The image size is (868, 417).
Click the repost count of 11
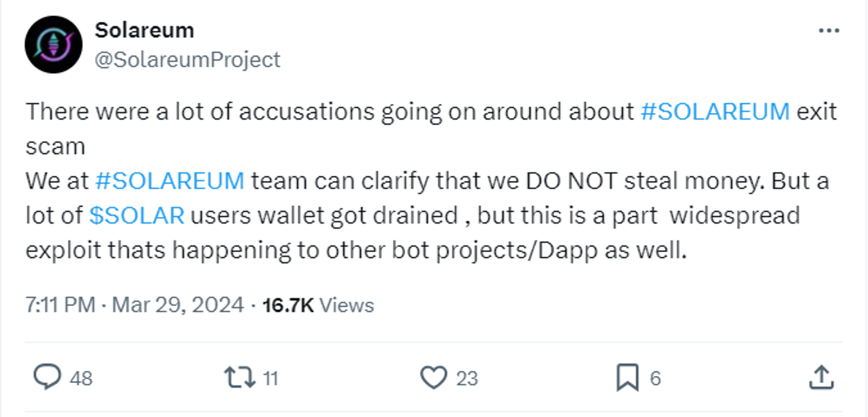270,378
